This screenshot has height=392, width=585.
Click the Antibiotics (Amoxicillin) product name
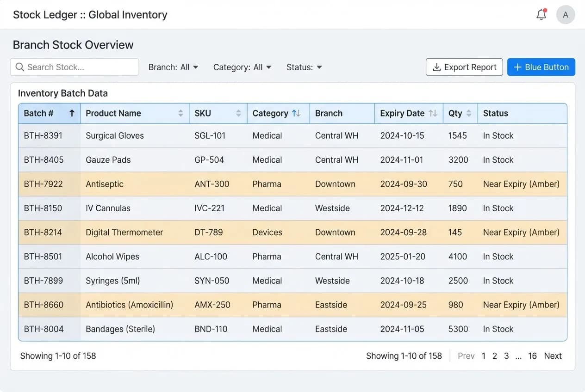click(x=129, y=305)
